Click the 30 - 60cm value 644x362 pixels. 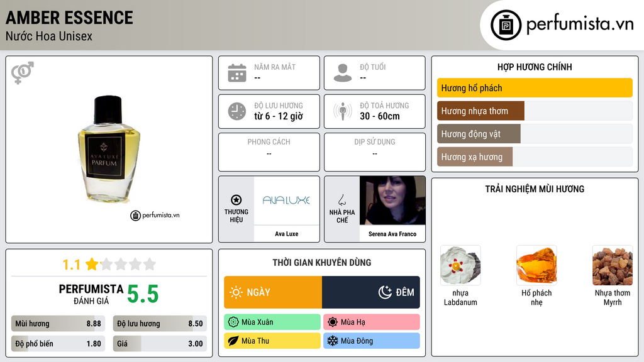tap(379, 116)
